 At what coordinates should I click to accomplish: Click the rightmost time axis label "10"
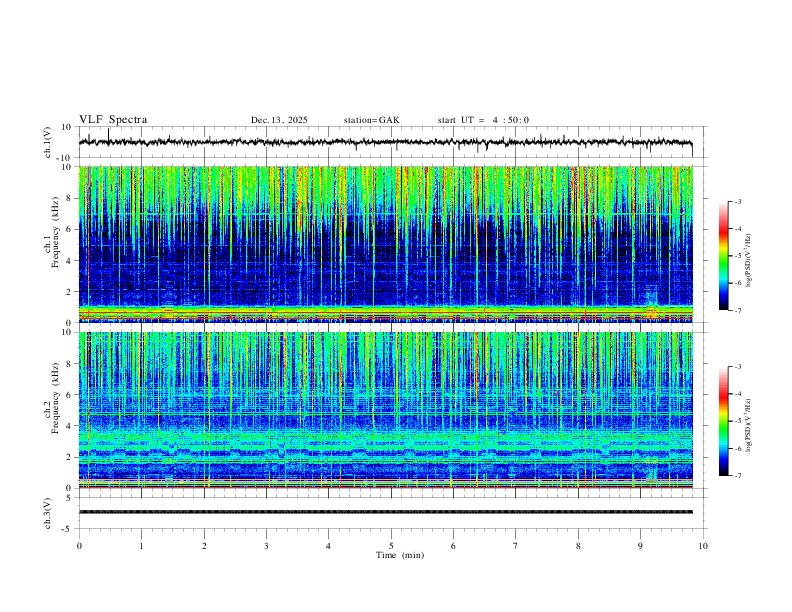[x=703, y=546]
